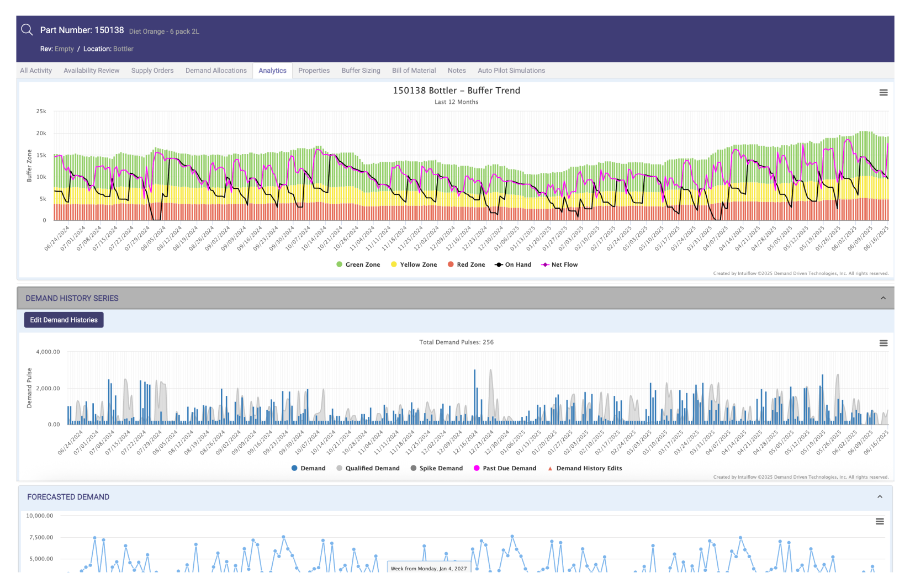Hide Qualified Demand series via legend
The height and width of the screenshot is (588, 910).
coord(368,468)
